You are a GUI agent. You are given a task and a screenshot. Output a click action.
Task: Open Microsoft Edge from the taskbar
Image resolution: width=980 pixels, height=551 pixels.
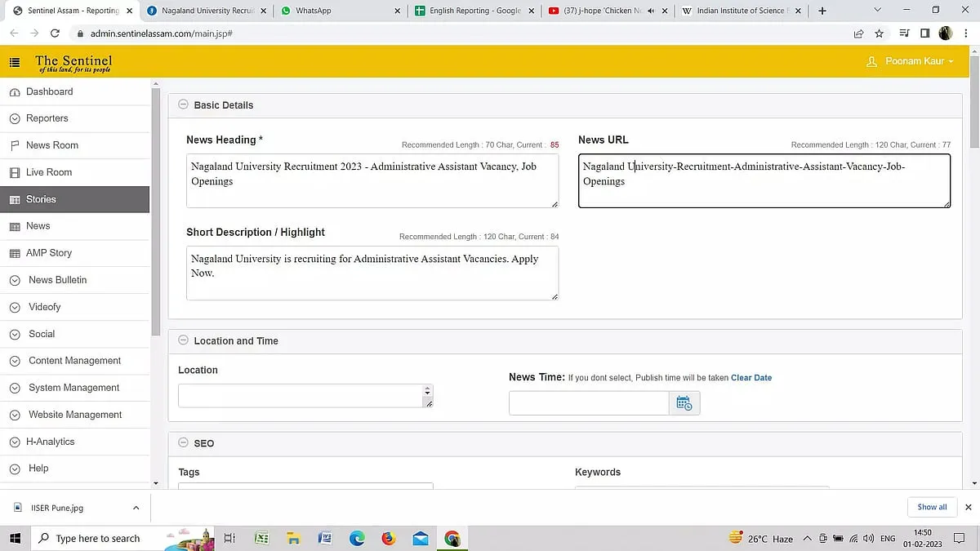click(357, 539)
